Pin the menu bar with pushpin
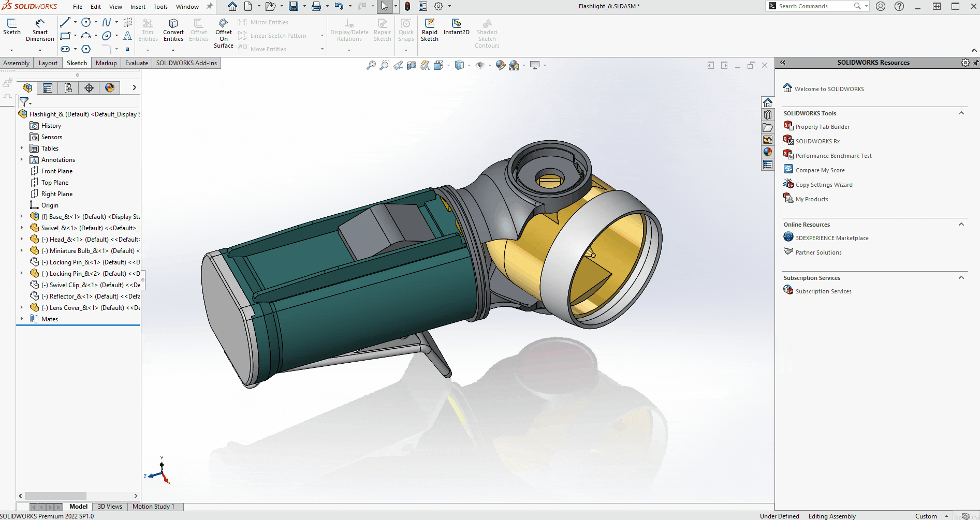The height and width of the screenshot is (520, 980). [x=210, y=6]
